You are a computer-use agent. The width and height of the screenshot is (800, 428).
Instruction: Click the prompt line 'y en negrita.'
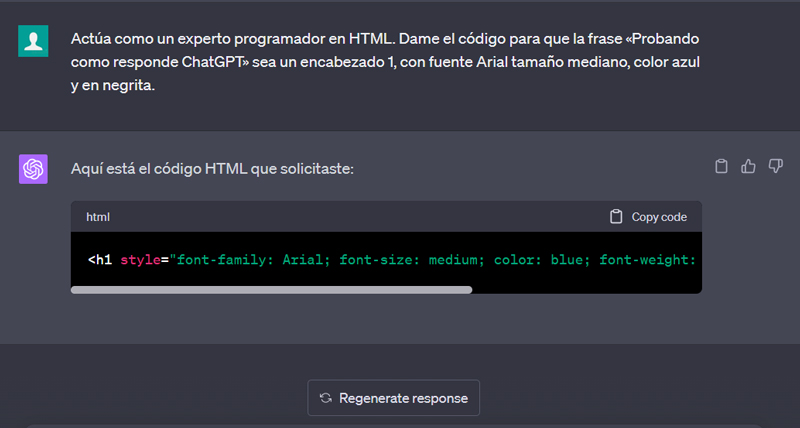(113, 85)
